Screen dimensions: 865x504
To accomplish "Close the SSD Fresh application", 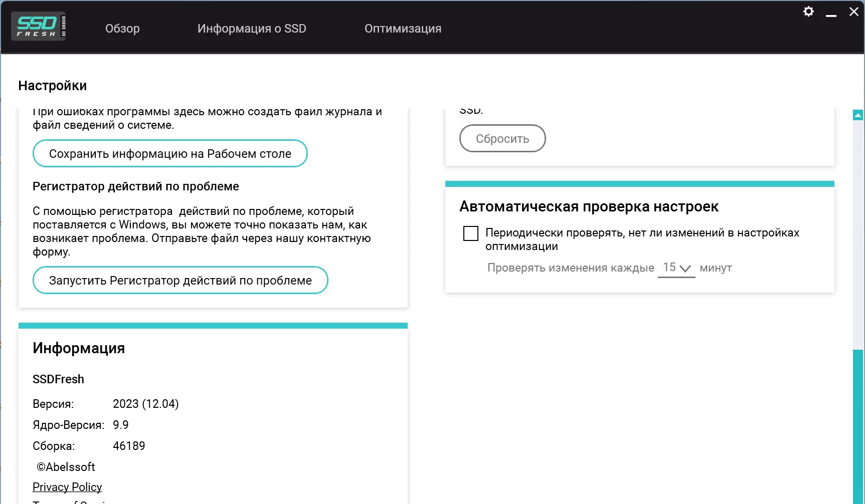I will point(854,11).
